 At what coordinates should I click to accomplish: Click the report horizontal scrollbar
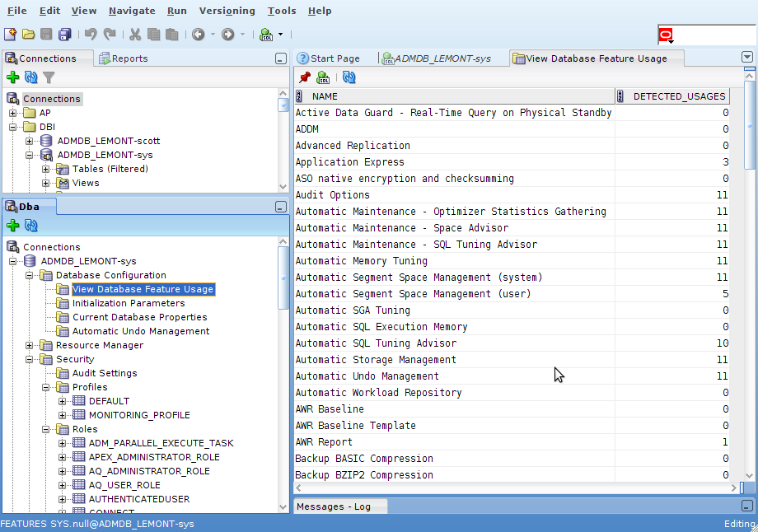(x=517, y=488)
